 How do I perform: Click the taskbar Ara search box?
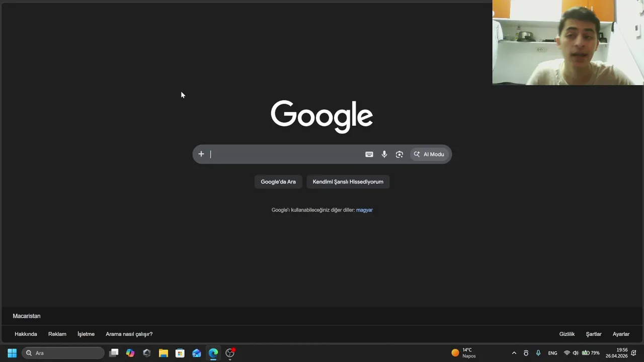63,353
